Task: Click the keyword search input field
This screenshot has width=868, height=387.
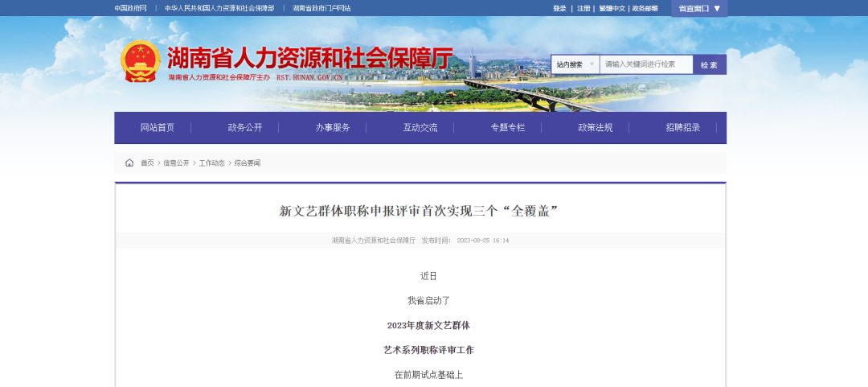Action: (646, 64)
